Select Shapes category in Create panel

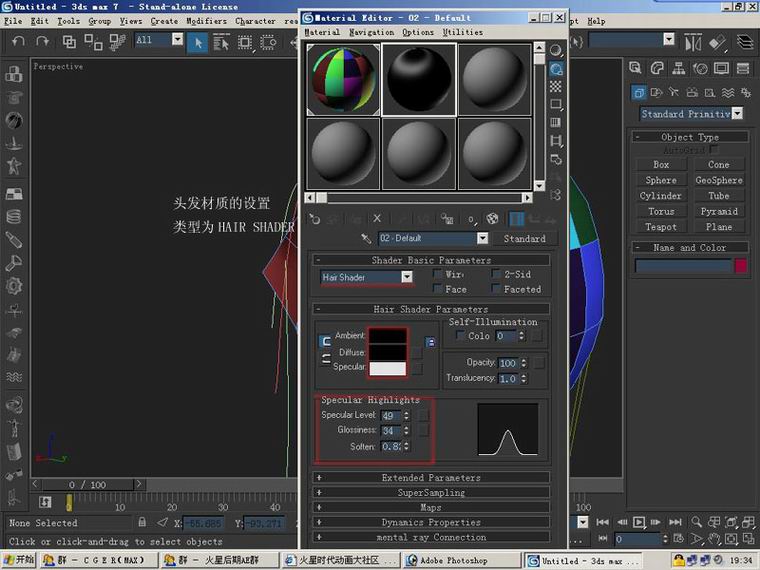[656, 92]
